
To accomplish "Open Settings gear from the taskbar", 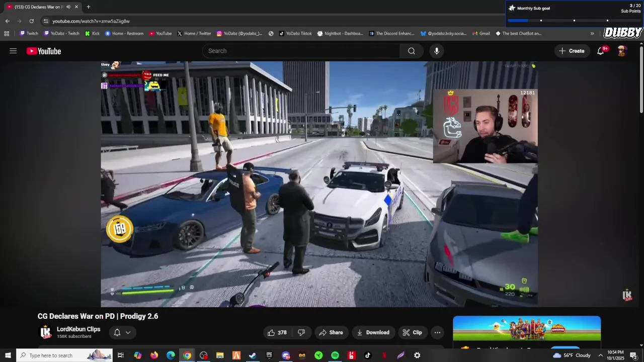I will [x=417, y=355].
